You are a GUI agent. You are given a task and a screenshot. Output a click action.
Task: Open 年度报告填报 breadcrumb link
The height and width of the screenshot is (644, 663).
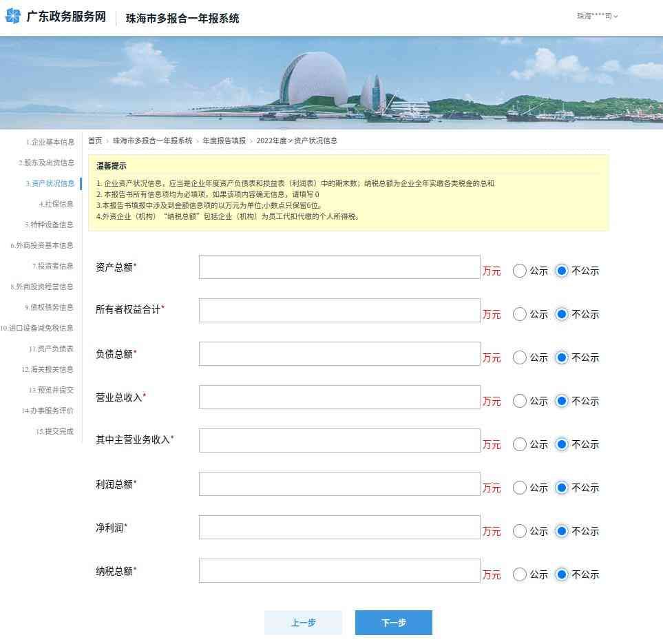[224, 141]
